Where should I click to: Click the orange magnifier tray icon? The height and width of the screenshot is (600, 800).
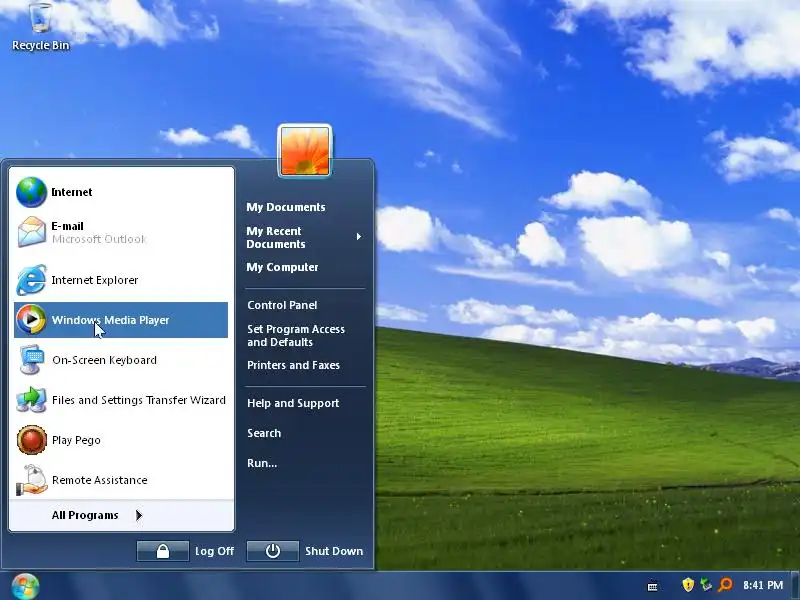(725, 585)
